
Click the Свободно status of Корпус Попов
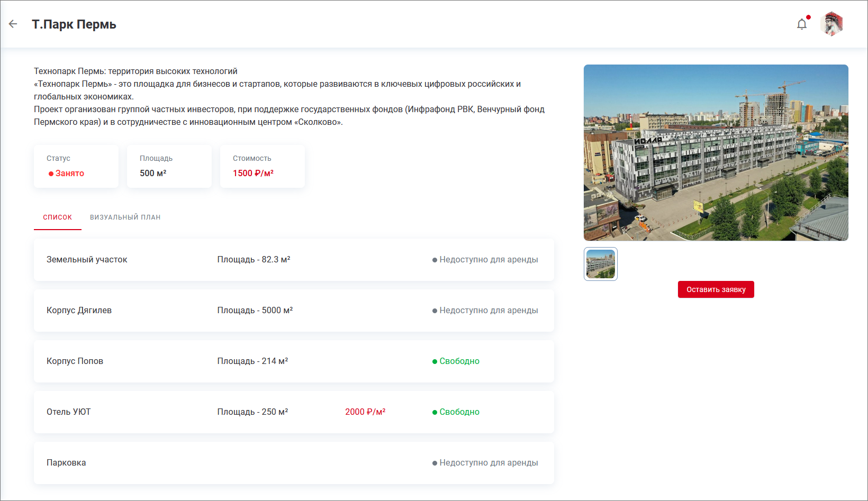click(x=459, y=361)
